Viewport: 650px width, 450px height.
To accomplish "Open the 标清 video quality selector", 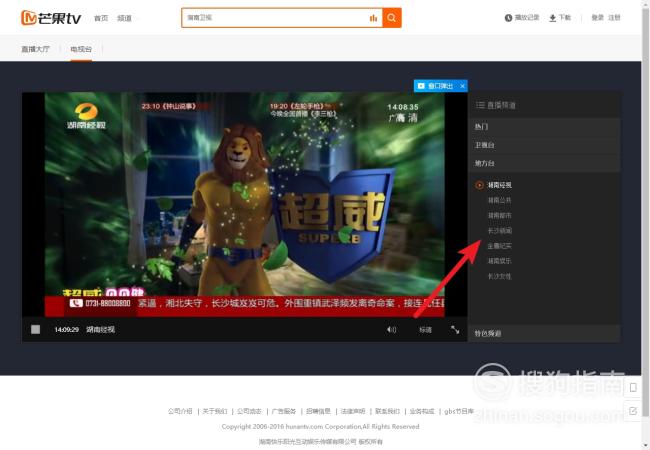I will pos(425,329).
